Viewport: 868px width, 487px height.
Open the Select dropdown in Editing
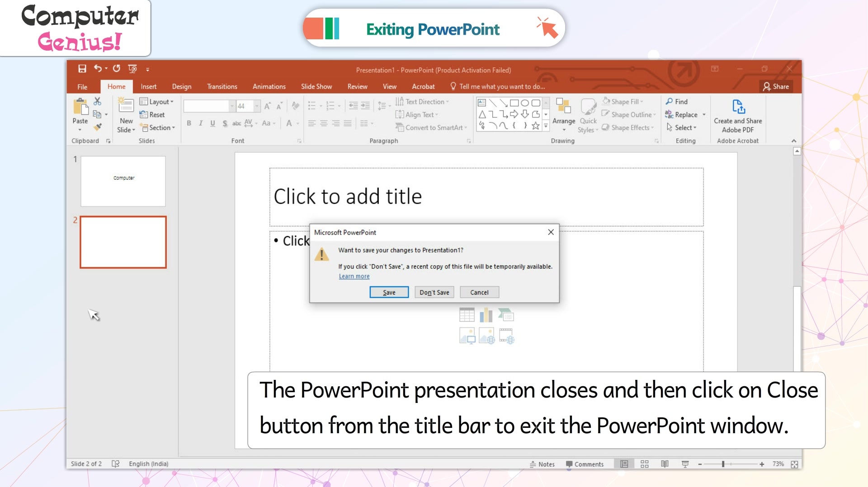click(681, 128)
